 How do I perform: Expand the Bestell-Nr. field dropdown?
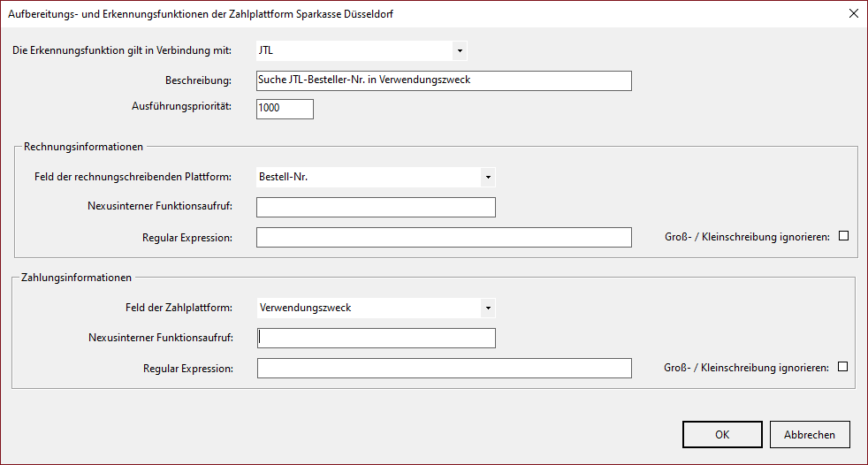(376, 177)
